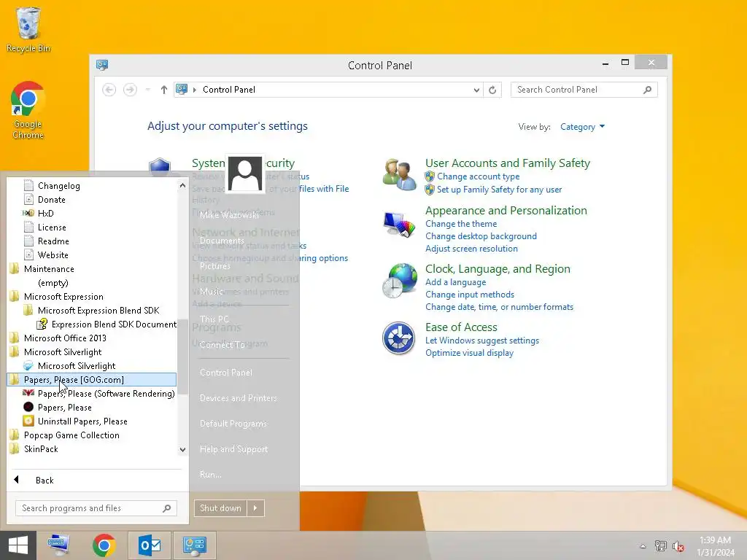The height and width of the screenshot is (560, 747).
Task: Click the Clock, Language, and Region globe icon
Action: pyautogui.click(x=399, y=281)
